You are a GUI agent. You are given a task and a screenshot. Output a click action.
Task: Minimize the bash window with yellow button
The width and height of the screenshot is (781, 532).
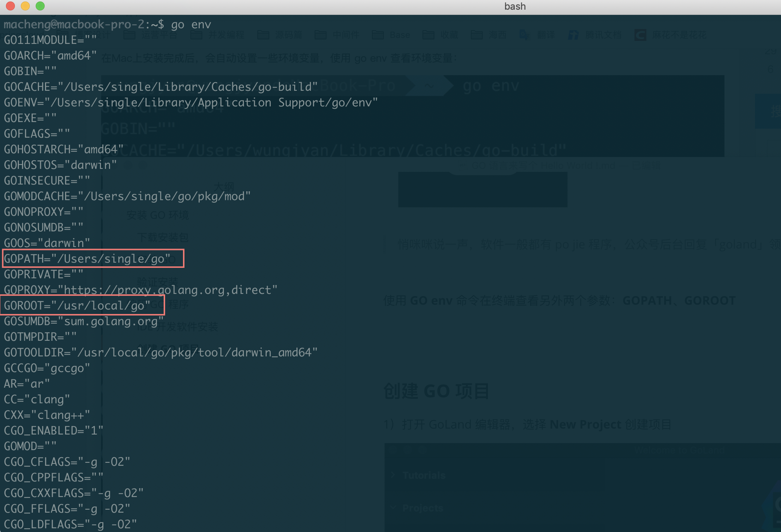click(x=25, y=6)
